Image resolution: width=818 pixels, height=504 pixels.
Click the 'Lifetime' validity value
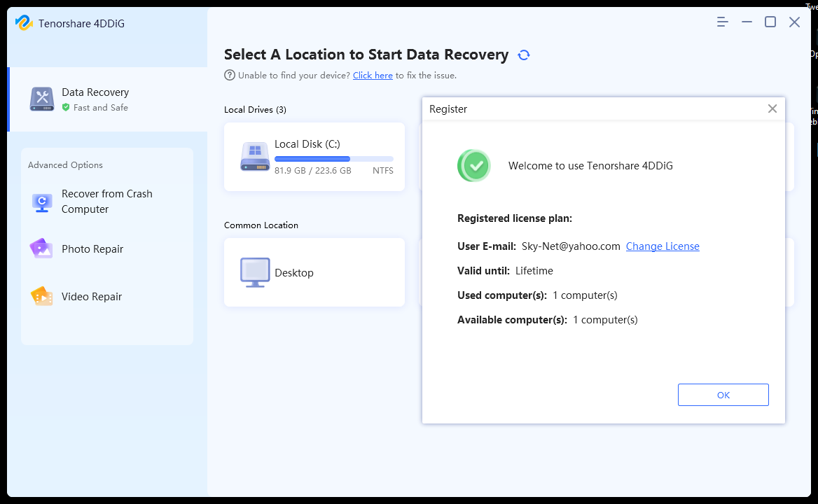click(534, 270)
